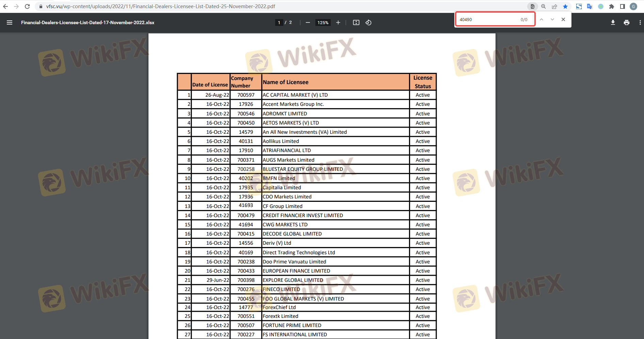Rotate the PDF counterclockwise

(x=368, y=22)
